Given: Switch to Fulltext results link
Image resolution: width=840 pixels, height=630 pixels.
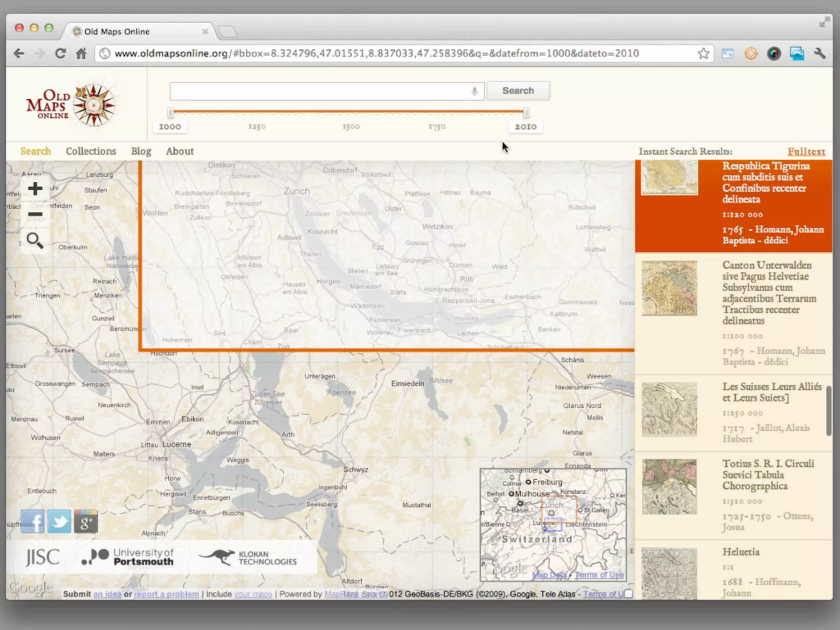Looking at the screenshot, I should point(806,152).
